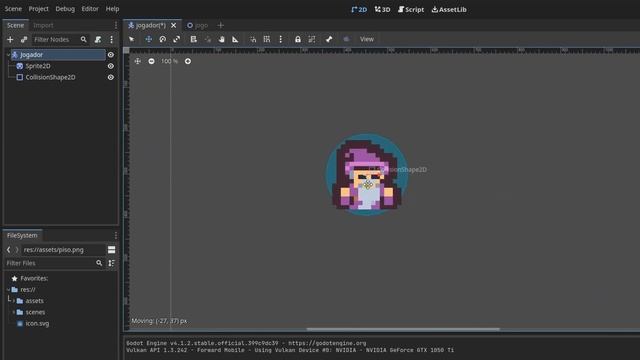
Task: Open the View menu in viewport toolbar
Action: pos(367,39)
